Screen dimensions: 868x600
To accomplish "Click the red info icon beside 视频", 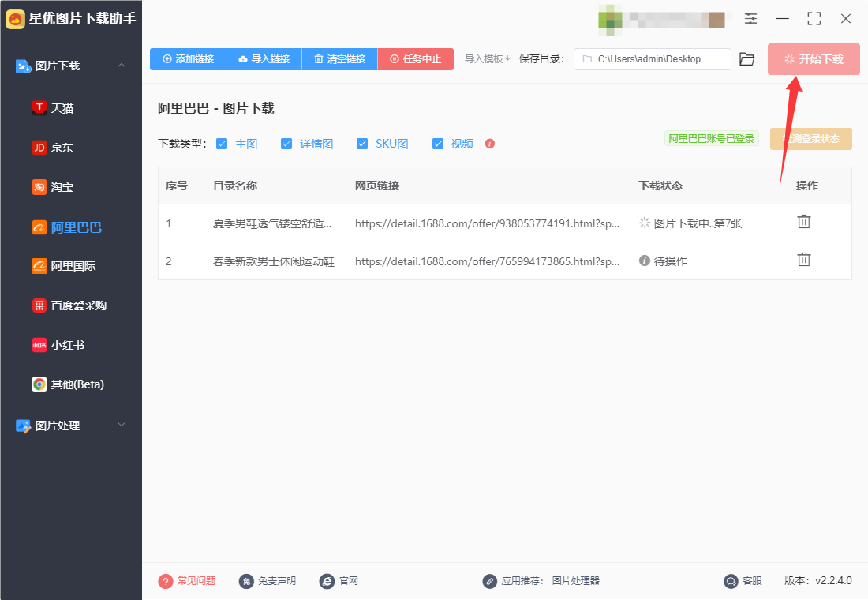I will [x=489, y=144].
